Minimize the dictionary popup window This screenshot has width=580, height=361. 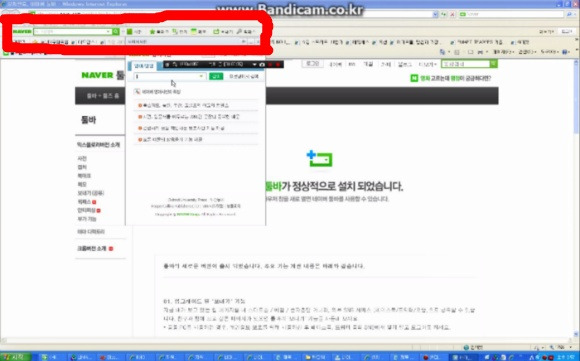251,42
